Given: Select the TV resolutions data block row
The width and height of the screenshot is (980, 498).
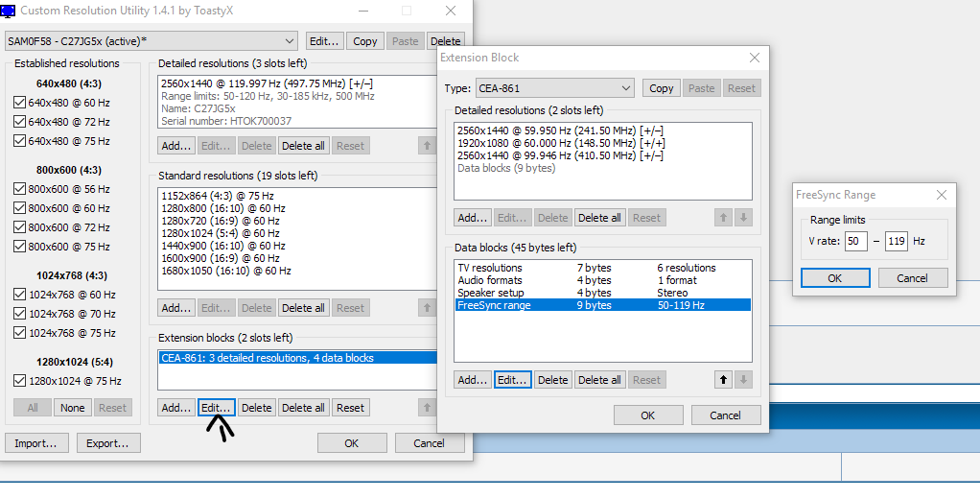Looking at the screenshot, I should coord(490,268).
